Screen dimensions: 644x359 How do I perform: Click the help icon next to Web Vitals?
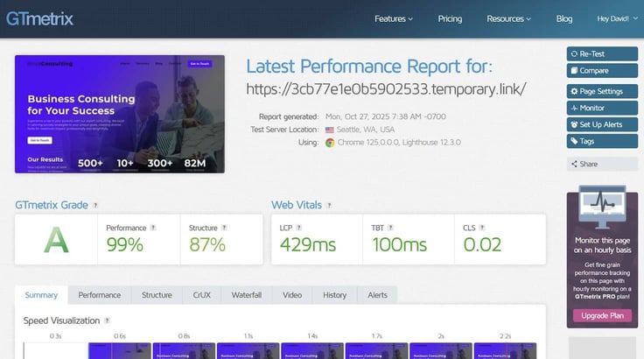329,205
